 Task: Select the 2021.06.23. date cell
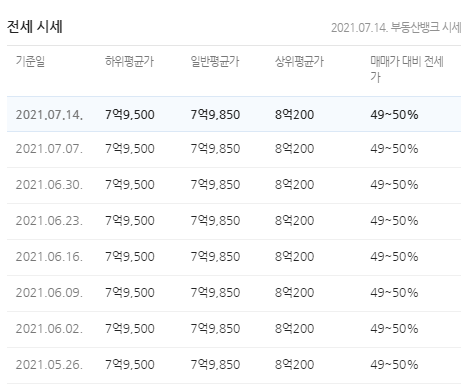point(49,221)
